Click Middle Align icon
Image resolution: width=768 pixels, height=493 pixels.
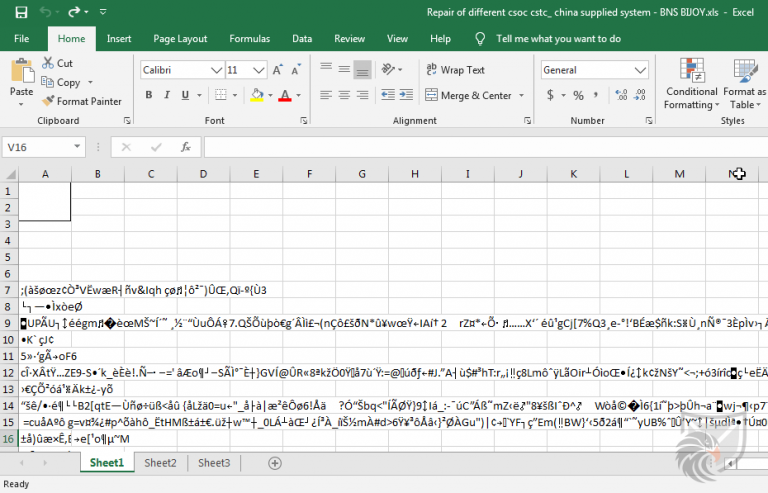[x=344, y=70]
